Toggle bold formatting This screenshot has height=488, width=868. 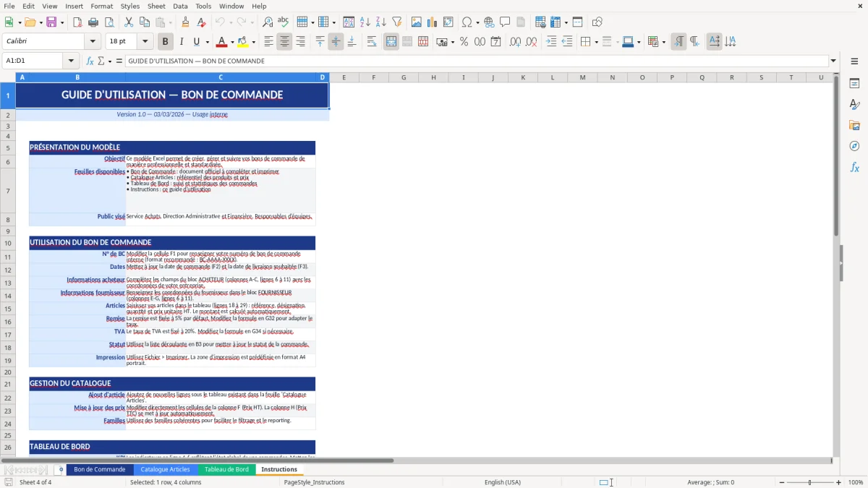click(x=165, y=41)
